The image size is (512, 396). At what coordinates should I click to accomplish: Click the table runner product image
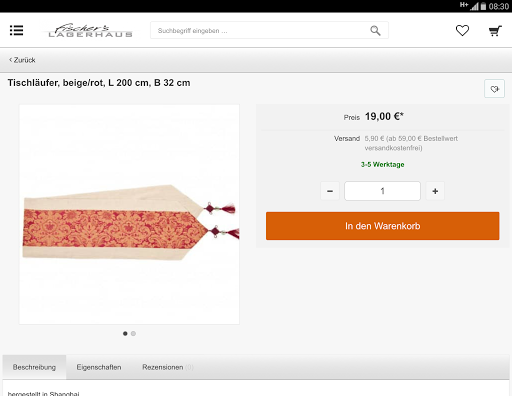click(x=129, y=214)
